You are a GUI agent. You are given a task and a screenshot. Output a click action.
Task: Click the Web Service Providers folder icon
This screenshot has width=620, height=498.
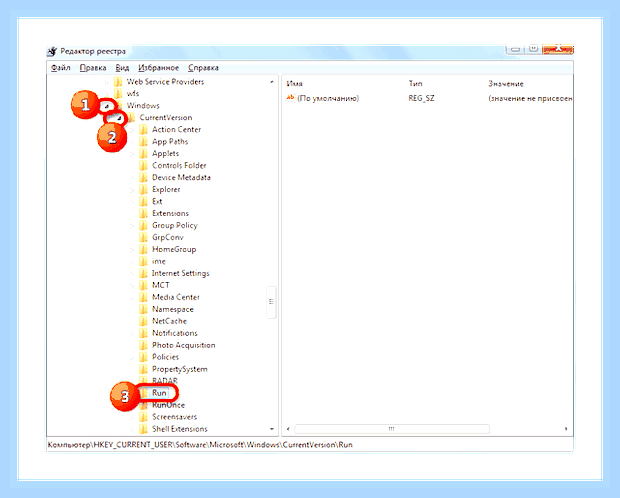point(117,82)
